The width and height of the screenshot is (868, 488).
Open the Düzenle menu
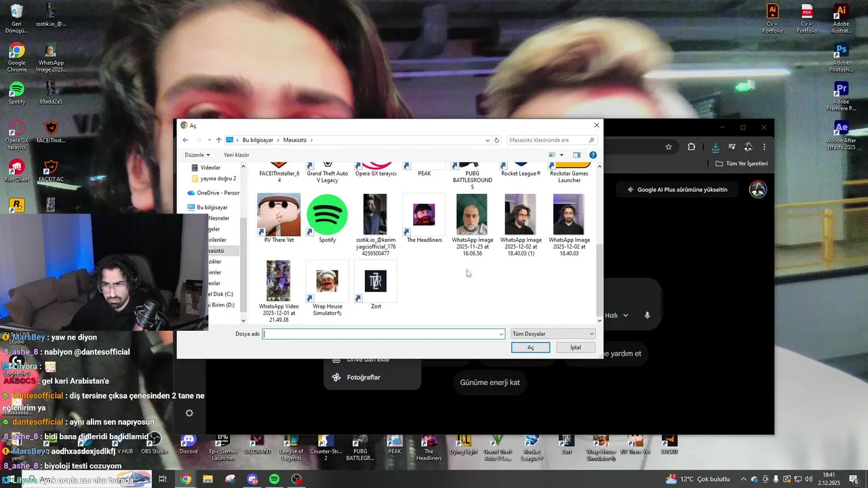tap(197, 155)
